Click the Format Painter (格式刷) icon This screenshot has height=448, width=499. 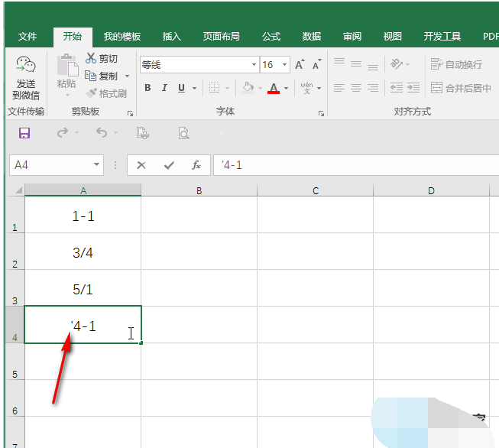click(x=92, y=93)
